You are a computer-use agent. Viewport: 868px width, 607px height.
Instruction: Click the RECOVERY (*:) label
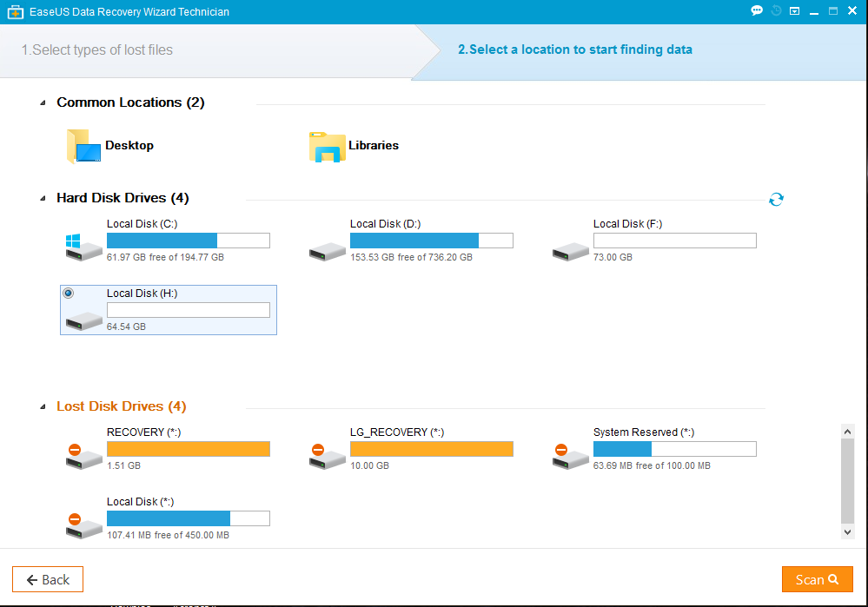144,432
